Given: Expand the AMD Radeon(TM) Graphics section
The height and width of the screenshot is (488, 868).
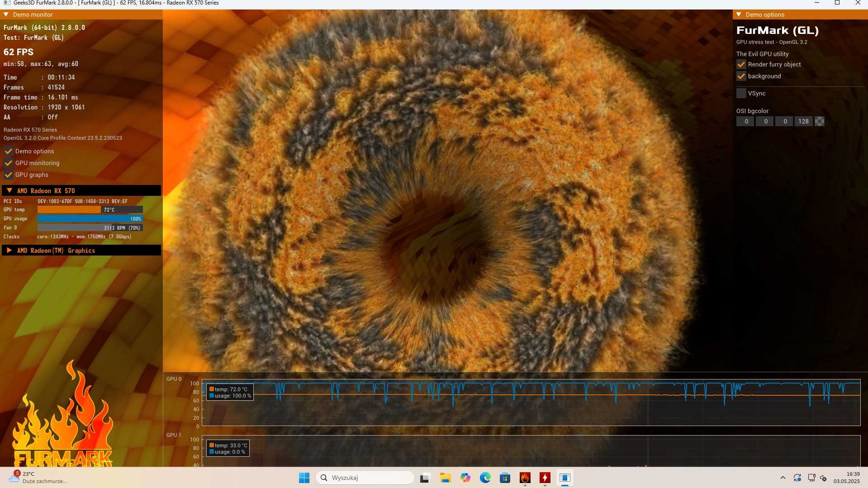Looking at the screenshot, I should pyautogui.click(x=9, y=250).
